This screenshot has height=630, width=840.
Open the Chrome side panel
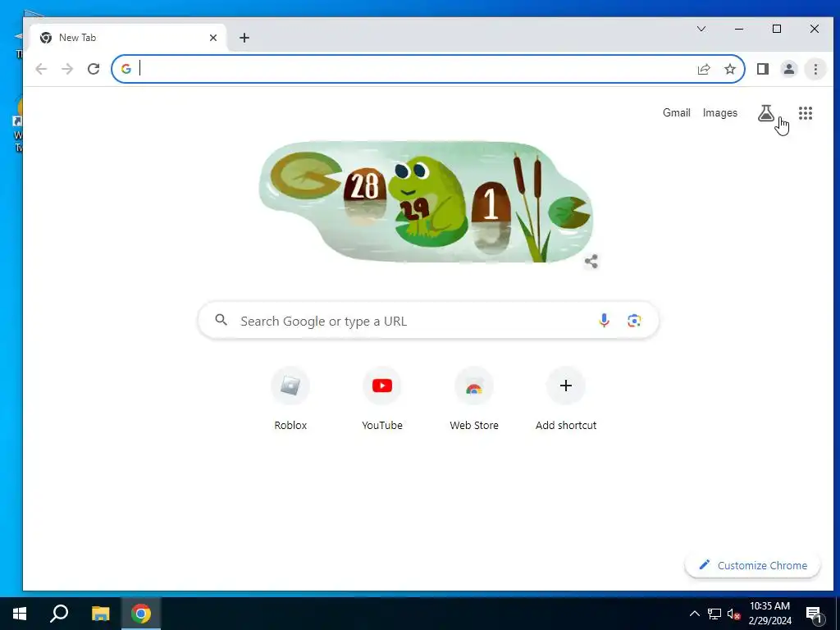coord(763,69)
